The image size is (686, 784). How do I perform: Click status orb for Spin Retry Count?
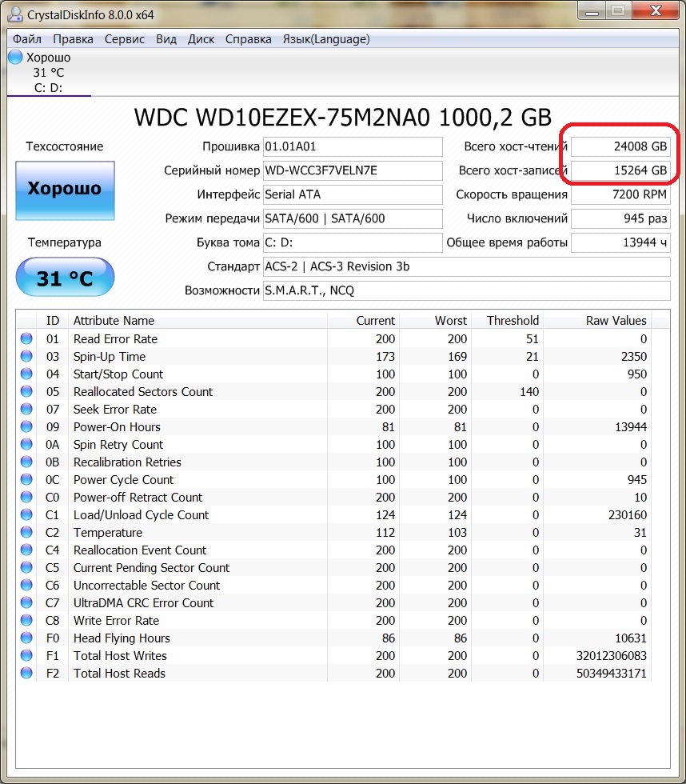tap(26, 444)
